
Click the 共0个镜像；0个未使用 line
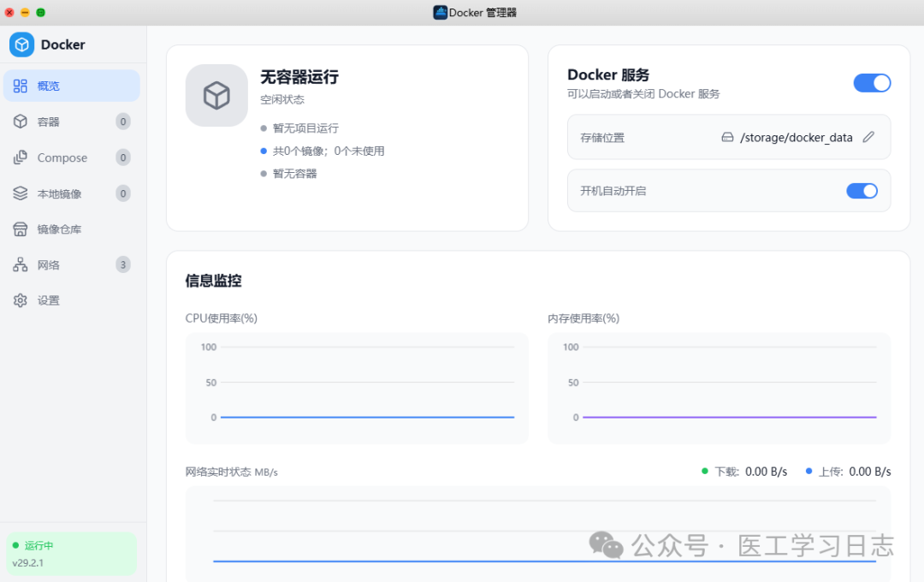coord(329,151)
